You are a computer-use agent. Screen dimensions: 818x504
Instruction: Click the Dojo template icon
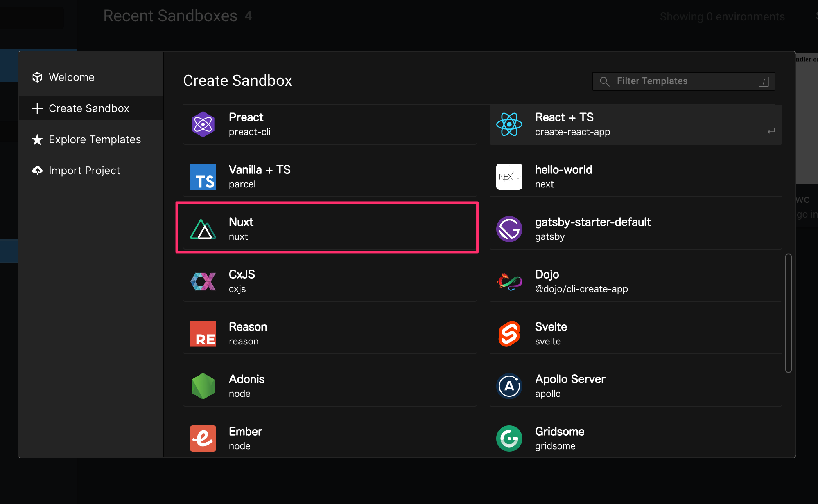tap(509, 281)
